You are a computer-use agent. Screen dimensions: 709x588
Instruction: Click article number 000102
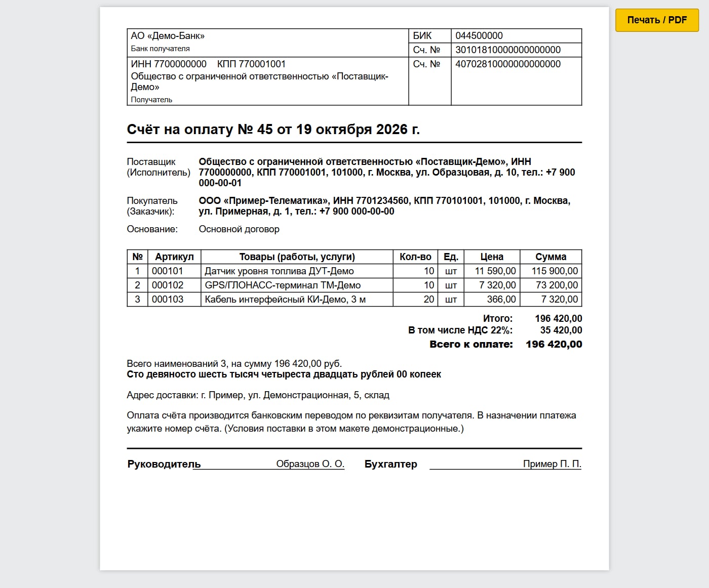click(x=168, y=285)
